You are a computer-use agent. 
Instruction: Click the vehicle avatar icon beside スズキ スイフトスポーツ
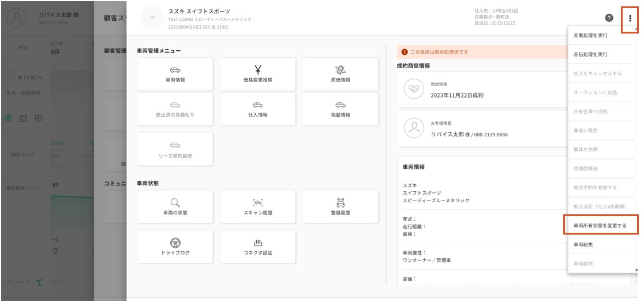point(152,18)
